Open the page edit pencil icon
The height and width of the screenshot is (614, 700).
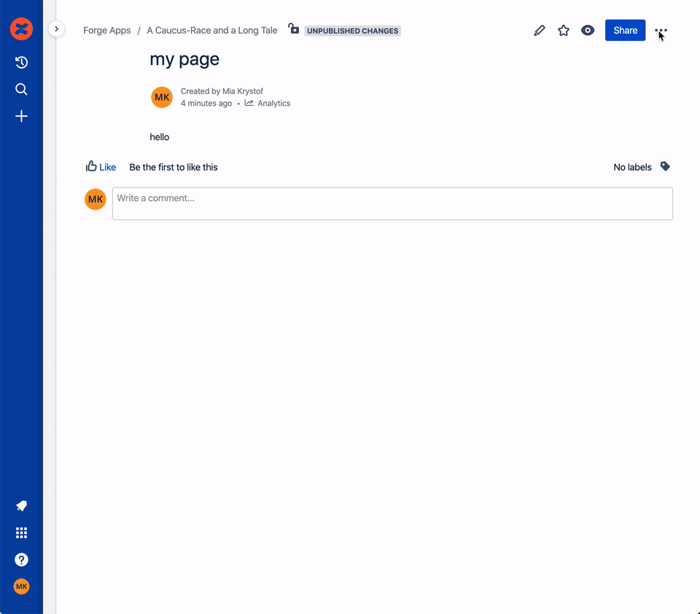pos(540,30)
